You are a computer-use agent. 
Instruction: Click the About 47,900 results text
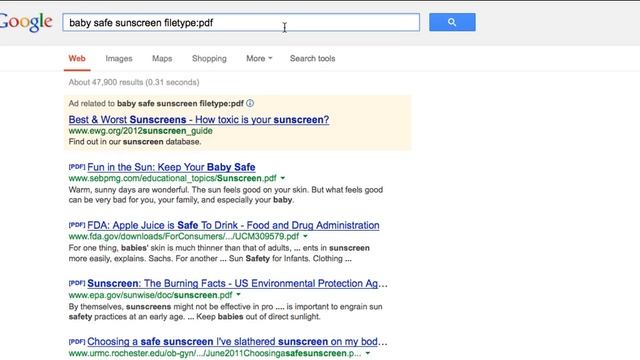coord(134,82)
